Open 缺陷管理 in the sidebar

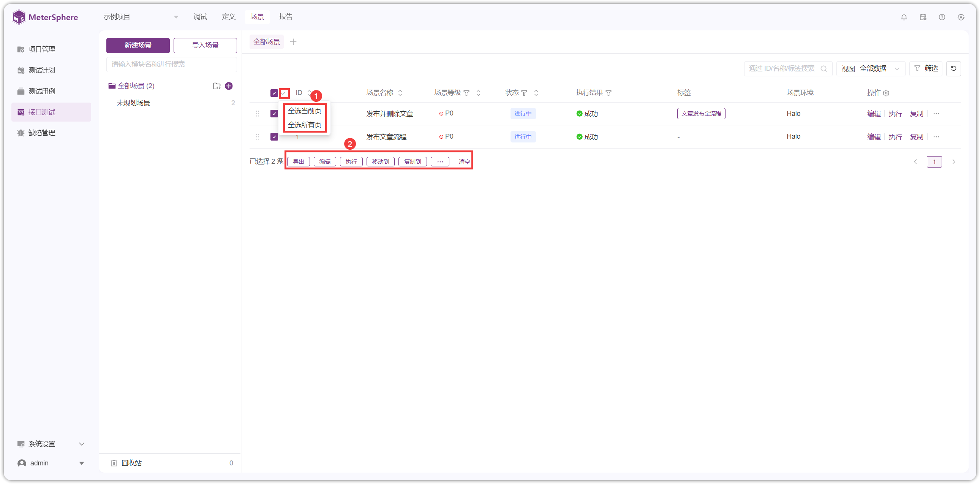click(51, 133)
